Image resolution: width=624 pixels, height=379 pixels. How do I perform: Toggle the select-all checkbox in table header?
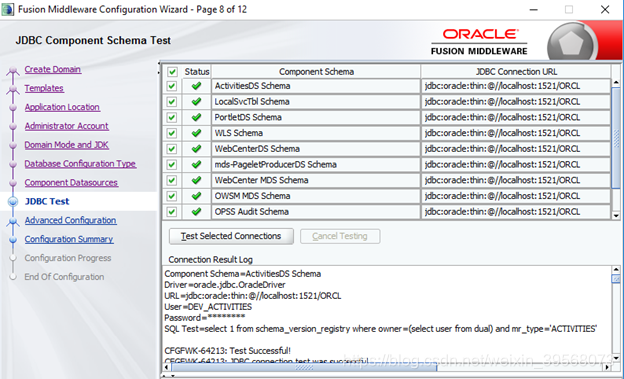172,72
